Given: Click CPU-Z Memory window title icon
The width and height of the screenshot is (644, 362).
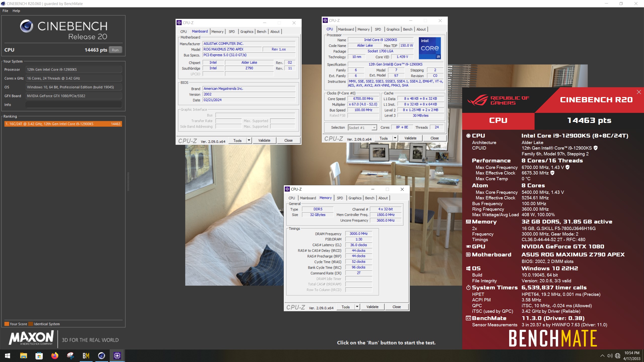Looking at the screenshot, I should point(287,189).
